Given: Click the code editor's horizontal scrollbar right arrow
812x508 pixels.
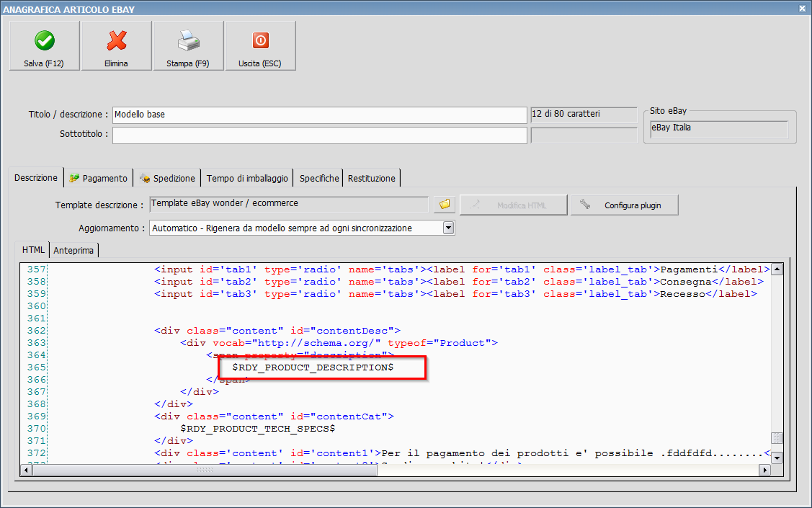Looking at the screenshot, I should (764, 470).
